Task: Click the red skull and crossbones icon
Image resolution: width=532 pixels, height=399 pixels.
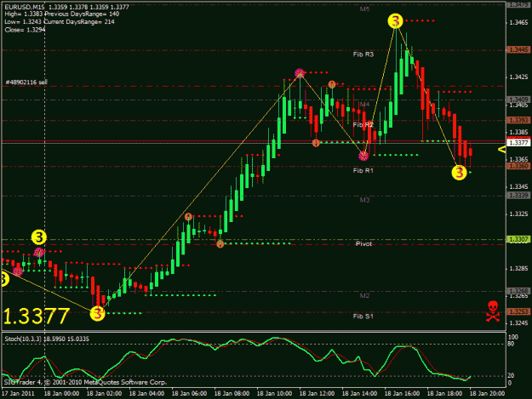Action: click(493, 311)
